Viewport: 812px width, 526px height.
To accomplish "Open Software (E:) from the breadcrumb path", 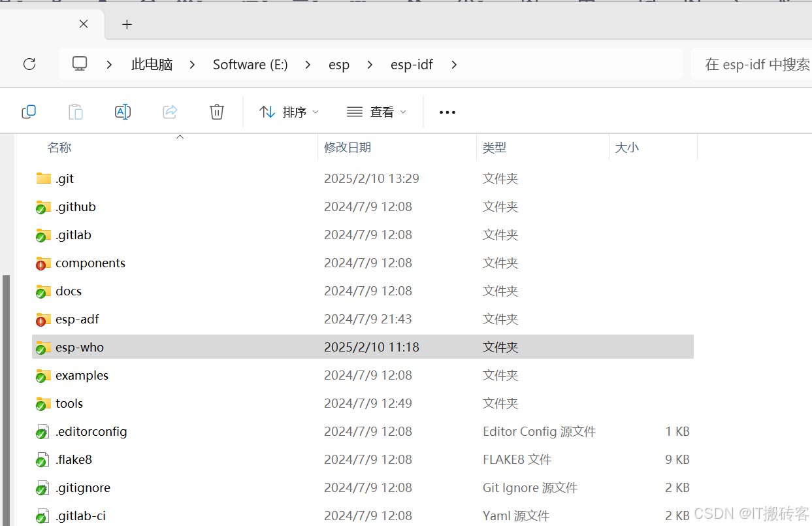I will [250, 64].
